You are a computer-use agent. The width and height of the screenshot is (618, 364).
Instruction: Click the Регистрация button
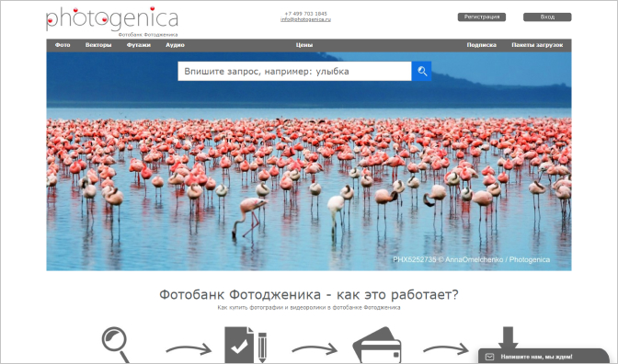pos(482,17)
